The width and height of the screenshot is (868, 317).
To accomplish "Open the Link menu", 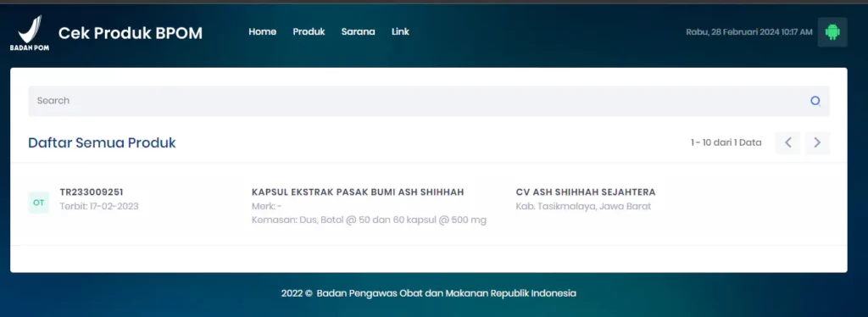I will (400, 31).
